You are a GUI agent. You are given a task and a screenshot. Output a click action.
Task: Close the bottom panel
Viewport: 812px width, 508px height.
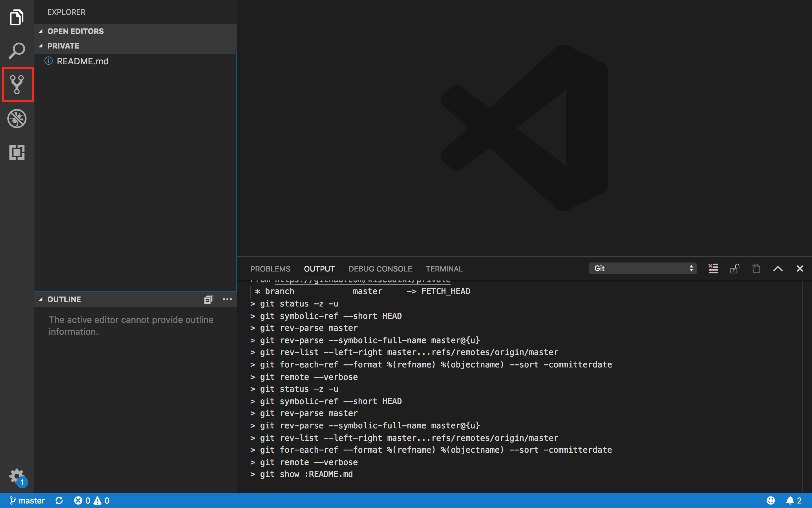800,268
